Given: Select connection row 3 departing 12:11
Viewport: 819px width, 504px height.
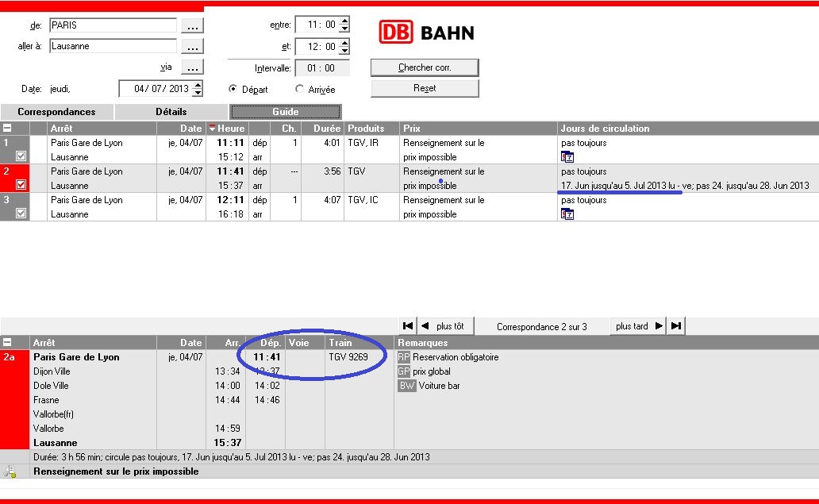Looking at the screenshot, I should 409,207.
